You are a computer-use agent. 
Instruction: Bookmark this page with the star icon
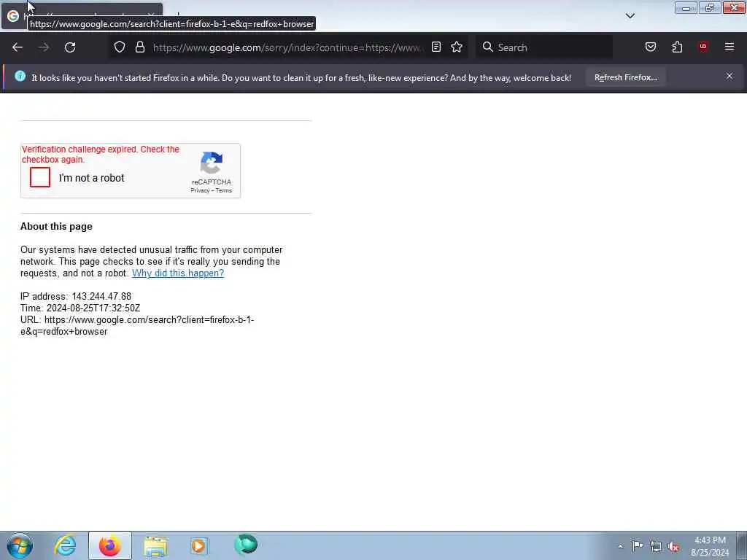coord(457,47)
